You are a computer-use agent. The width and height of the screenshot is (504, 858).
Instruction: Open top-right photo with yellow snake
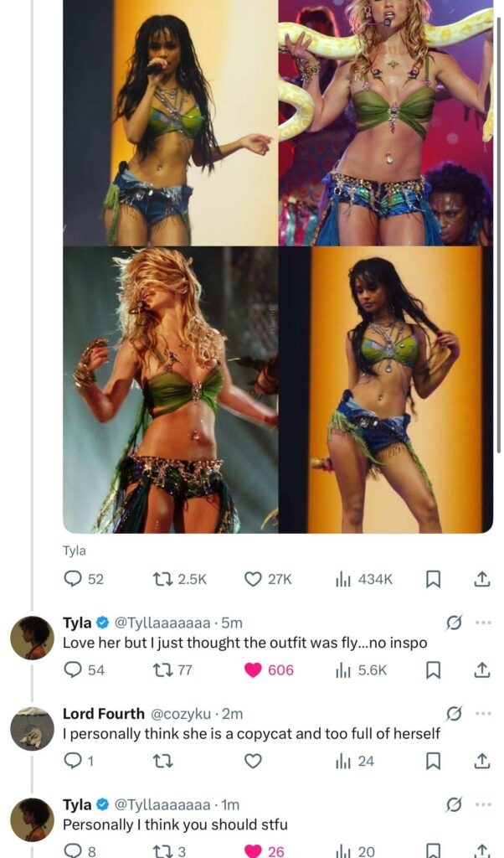[x=386, y=122]
